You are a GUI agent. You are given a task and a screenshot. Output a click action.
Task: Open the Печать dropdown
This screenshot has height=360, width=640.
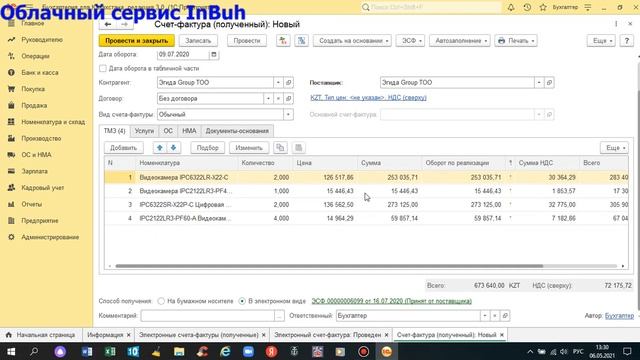tap(516, 41)
